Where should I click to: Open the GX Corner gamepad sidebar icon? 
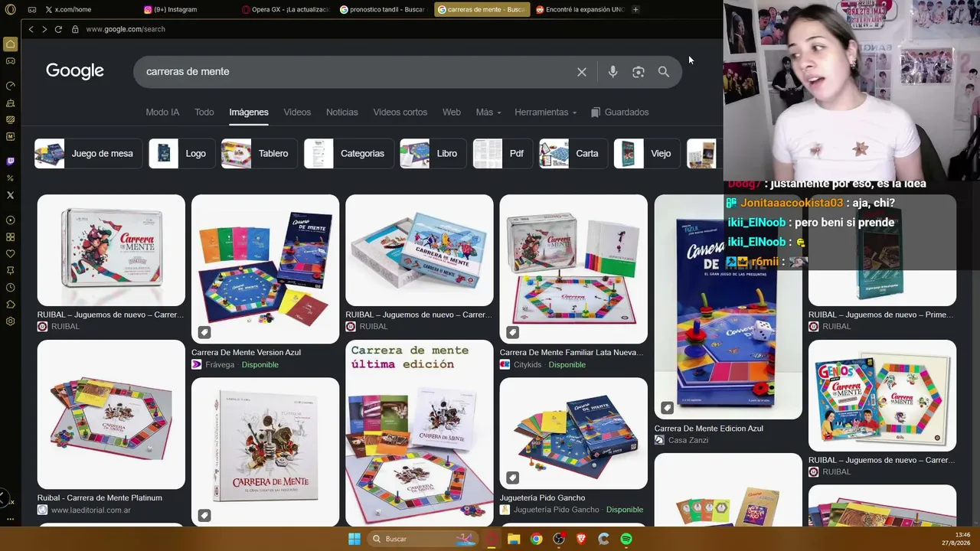coord(10,61)
